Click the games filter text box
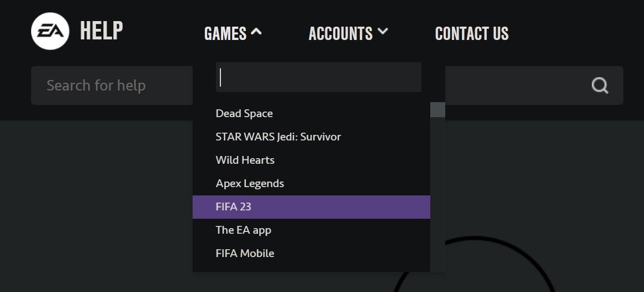 318,77
